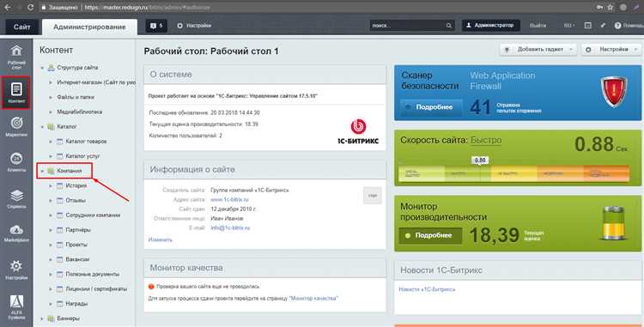Open the "Монитор качества" link
The width and height of the screenshot is (644, 327).
pos(313,299)
